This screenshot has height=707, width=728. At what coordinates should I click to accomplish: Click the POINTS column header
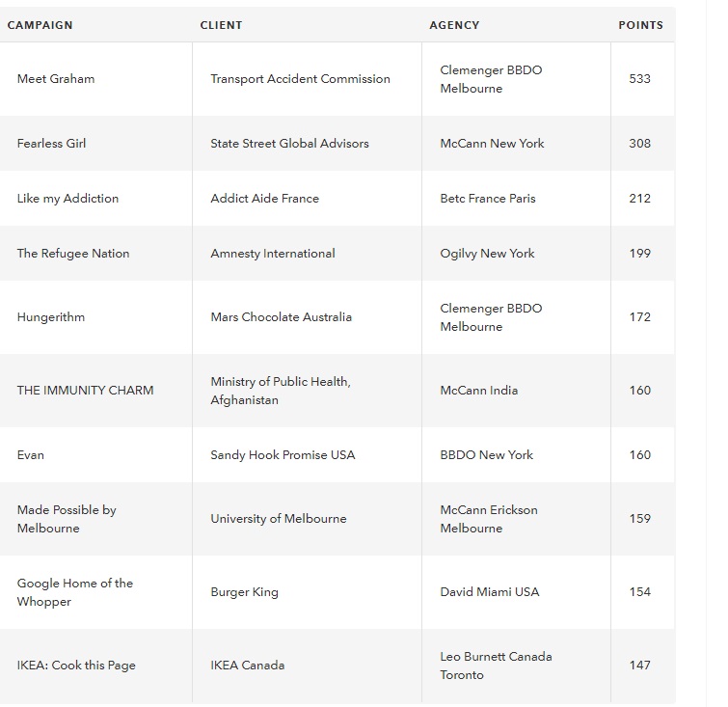pos(640,25)
